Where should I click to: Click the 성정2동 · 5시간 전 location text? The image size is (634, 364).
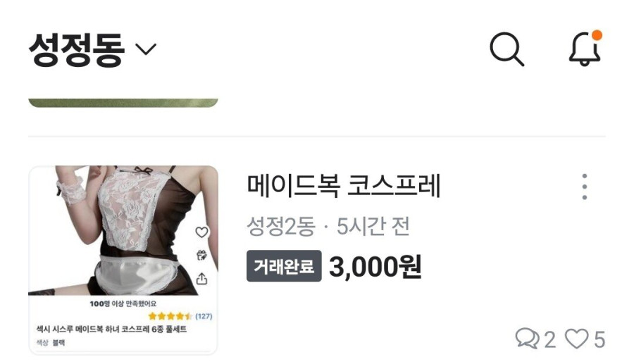point(328,226)
